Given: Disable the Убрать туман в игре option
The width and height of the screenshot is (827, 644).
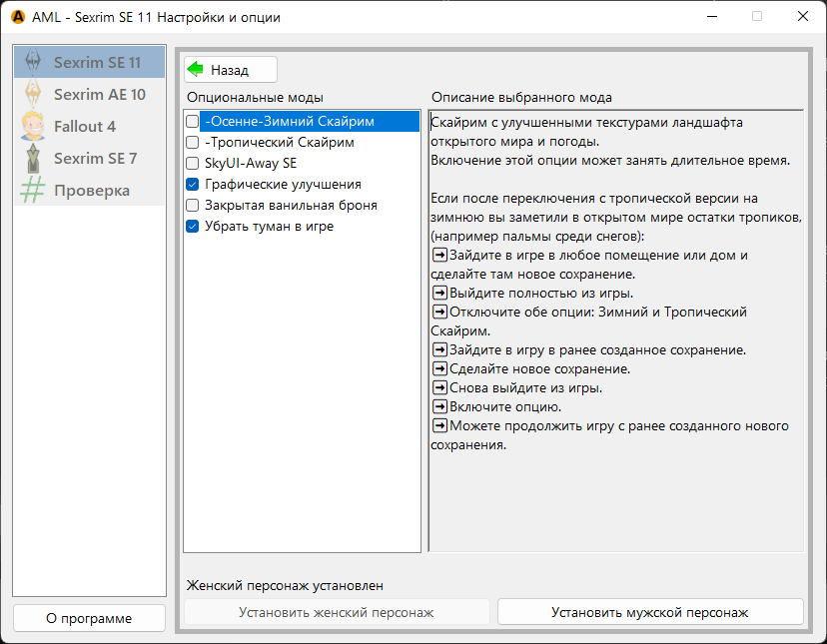Looking at the screenshot, I should click(193, 227).
